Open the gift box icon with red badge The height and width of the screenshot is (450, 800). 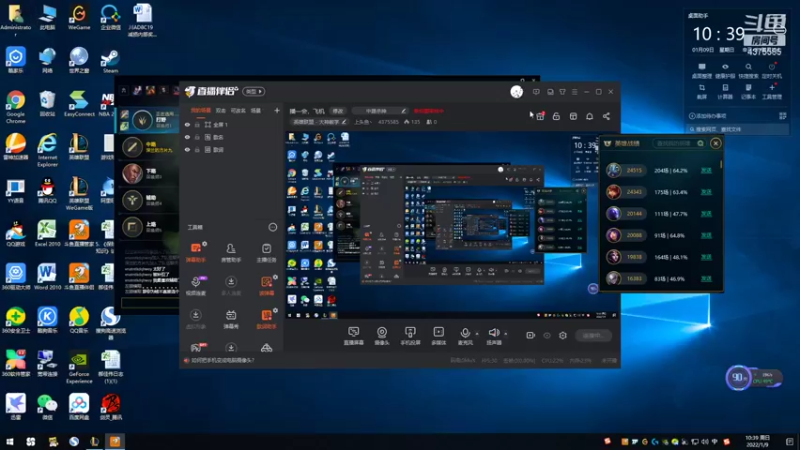tap(540, 116)
